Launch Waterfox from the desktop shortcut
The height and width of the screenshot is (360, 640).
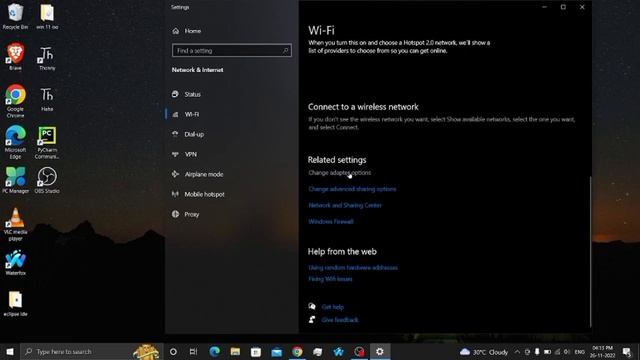point(16,262)
